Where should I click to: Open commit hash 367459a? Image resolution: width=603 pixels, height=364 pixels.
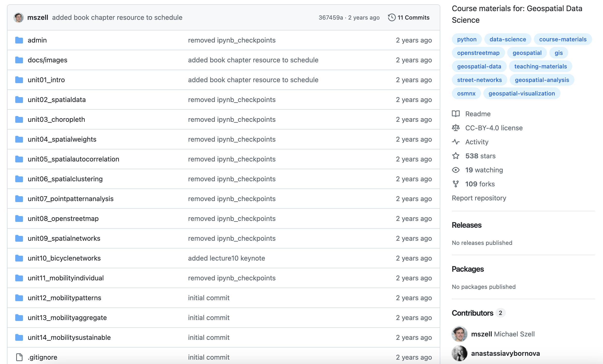[331, 18]
